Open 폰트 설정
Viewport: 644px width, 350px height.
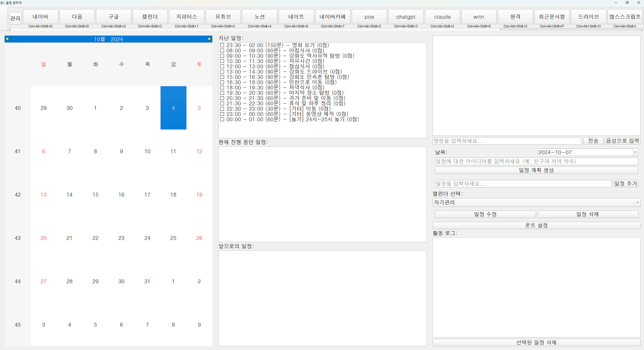click(x=536, y=226)
